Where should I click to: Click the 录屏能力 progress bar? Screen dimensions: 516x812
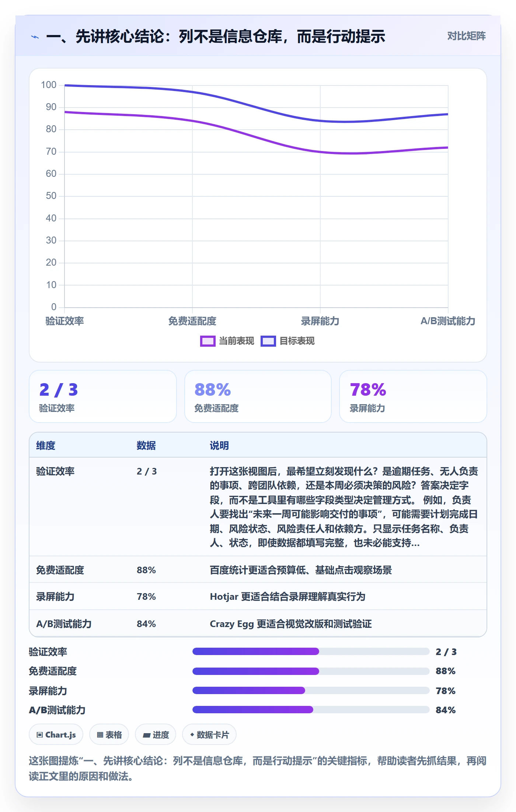tap(311, 690)
